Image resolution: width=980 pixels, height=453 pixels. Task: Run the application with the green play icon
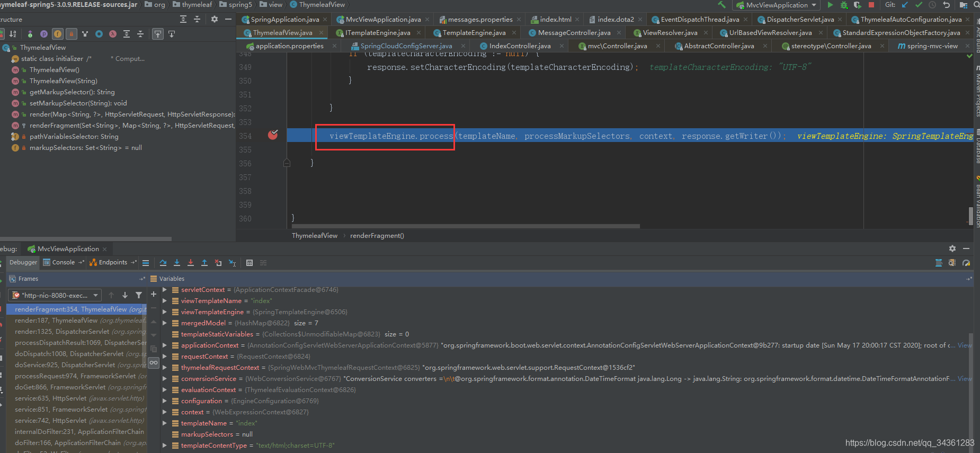830,5
